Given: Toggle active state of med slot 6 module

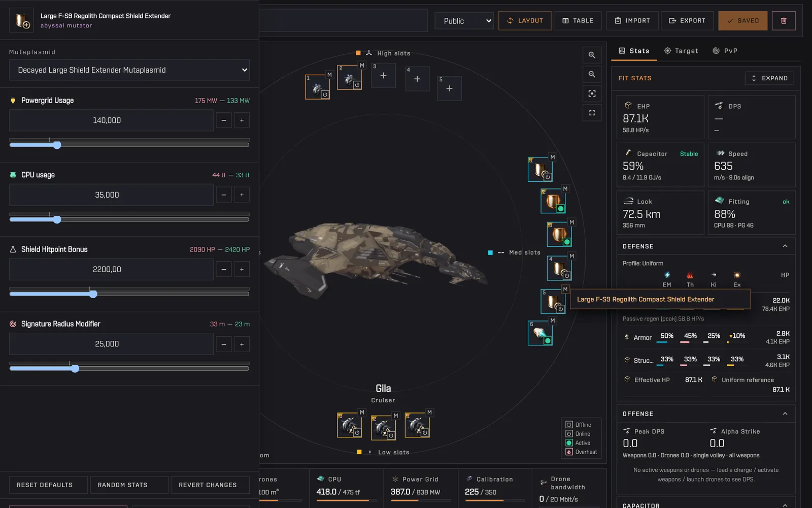Looking at the screenshot, I should tap(548, 341).
